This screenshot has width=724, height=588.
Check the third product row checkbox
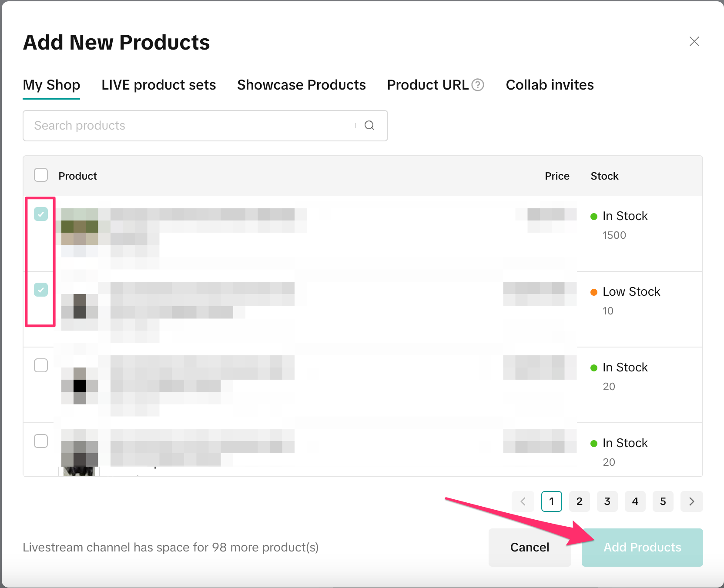tap(41, 365)
